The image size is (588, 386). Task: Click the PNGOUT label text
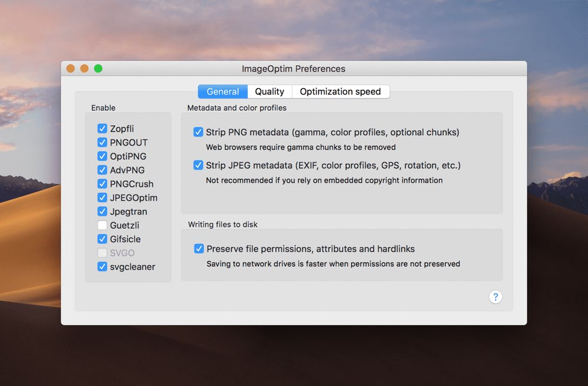coord(129,142)
